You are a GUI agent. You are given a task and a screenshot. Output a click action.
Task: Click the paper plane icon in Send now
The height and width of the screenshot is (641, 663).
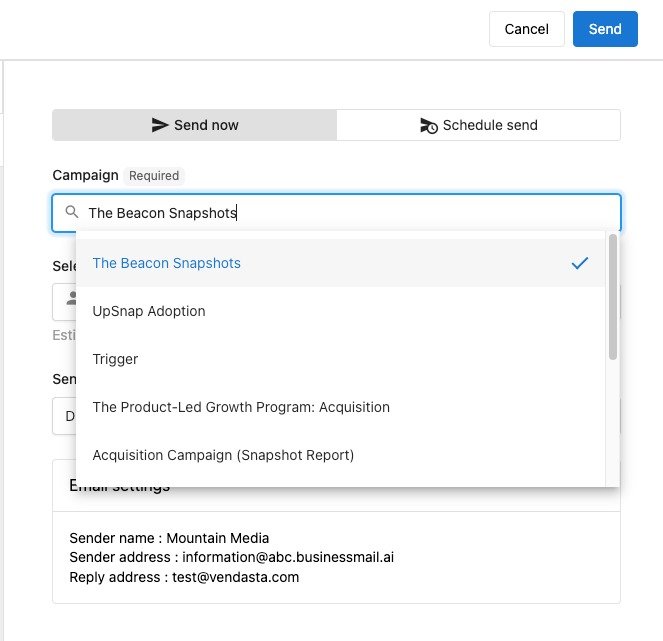[x=160, y=125]
